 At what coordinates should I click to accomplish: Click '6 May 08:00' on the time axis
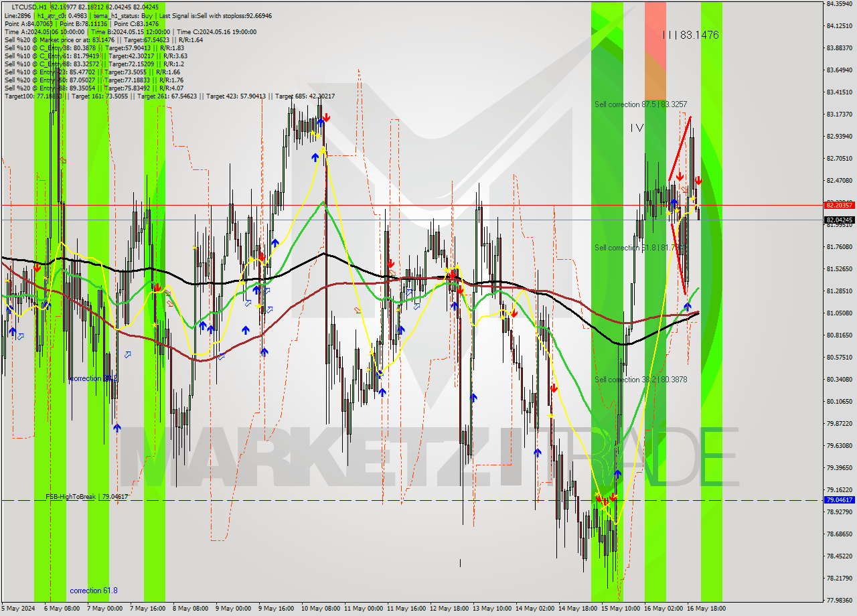click(62, 609)
